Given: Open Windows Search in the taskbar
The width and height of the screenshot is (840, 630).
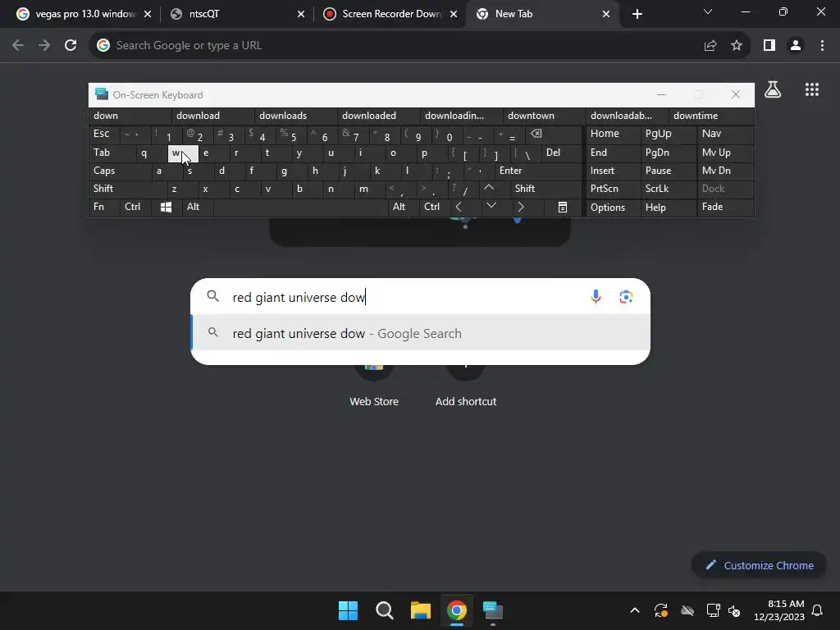Looking at the screenshot, I should (385, 610).
